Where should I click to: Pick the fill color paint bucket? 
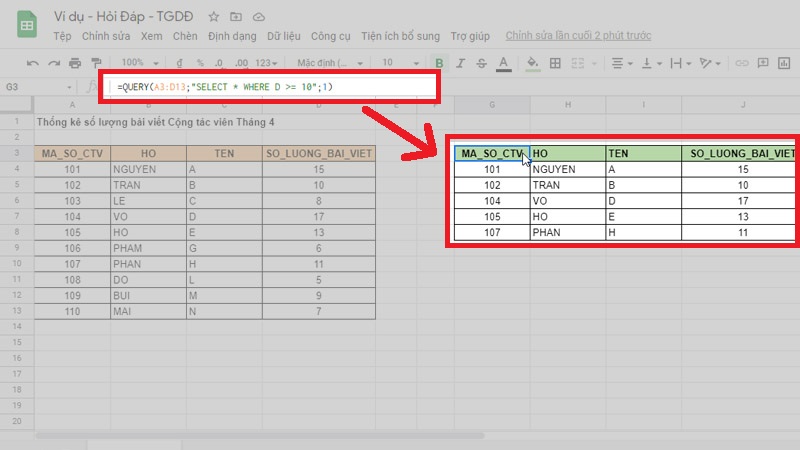[x=533, y=62]
